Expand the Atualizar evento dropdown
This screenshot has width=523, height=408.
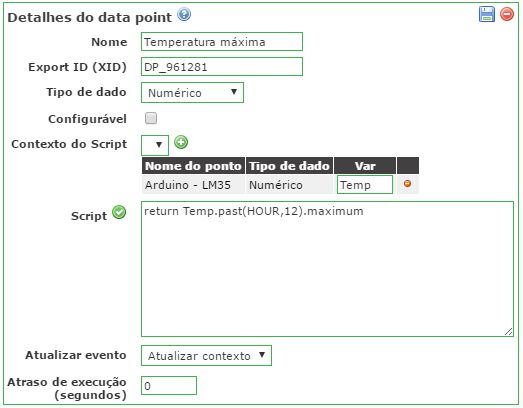coord(206,355)
